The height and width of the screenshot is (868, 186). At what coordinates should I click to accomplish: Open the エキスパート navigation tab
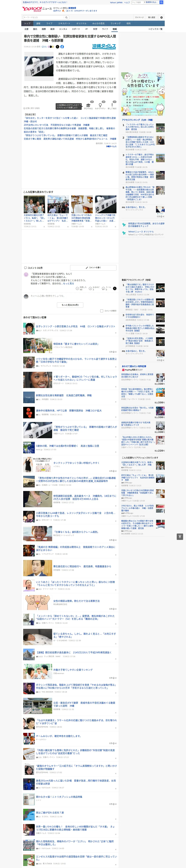(x=64, y=24)
